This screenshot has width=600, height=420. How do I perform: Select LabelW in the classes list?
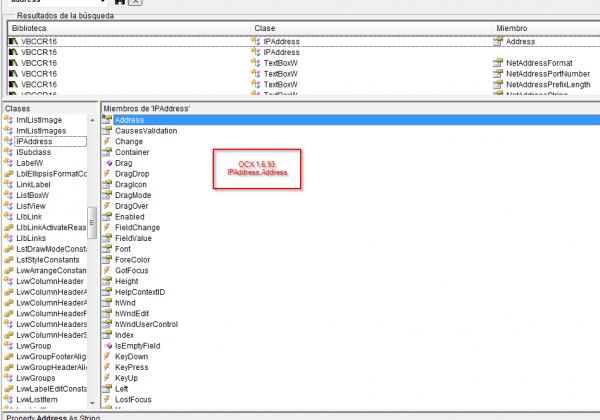(x=29, y=163)
